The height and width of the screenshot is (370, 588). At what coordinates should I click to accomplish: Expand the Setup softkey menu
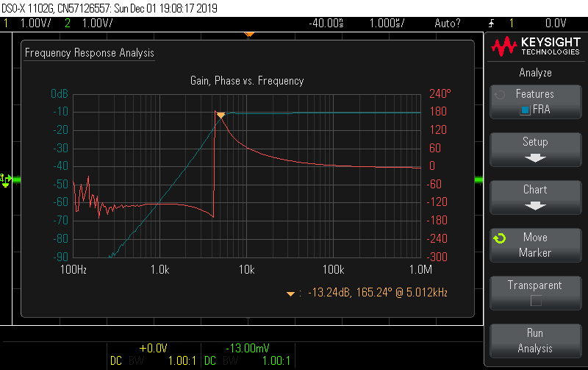click(535, 149)
